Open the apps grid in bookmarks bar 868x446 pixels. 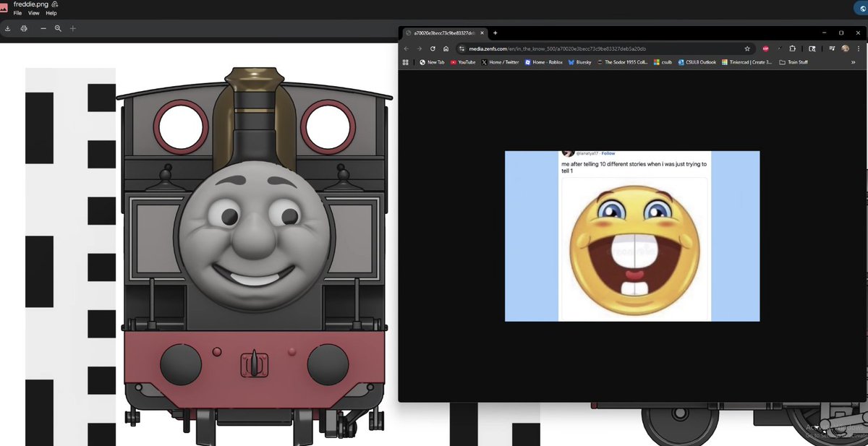(x=405, y=62)
